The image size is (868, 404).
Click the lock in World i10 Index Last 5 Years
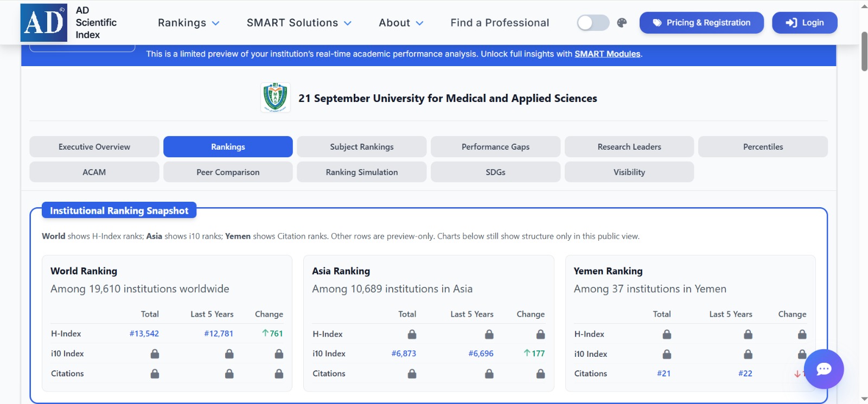tap(229, 354)
